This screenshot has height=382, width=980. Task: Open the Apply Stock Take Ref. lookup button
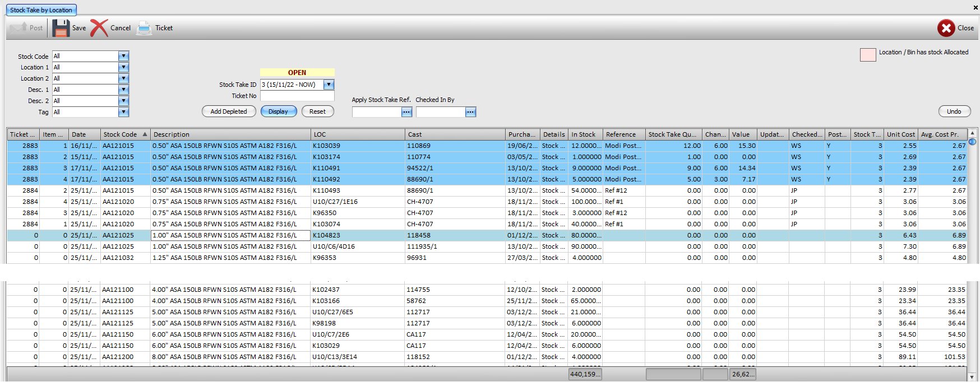406,112
